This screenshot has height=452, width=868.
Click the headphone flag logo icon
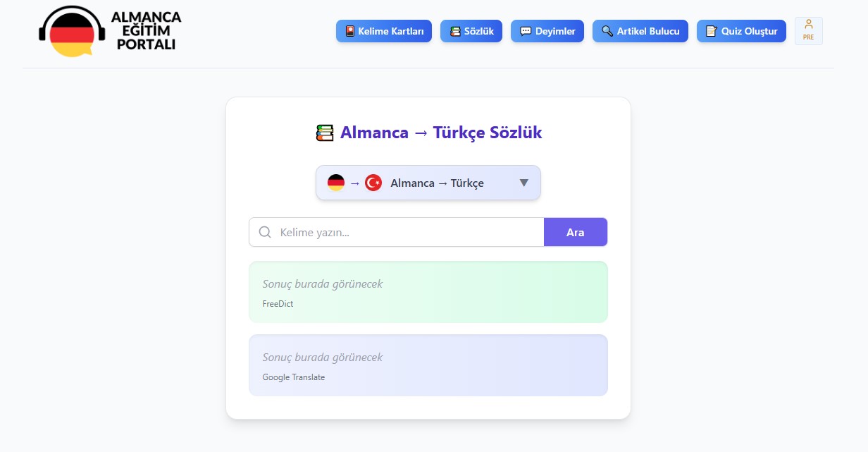(72, 32)
